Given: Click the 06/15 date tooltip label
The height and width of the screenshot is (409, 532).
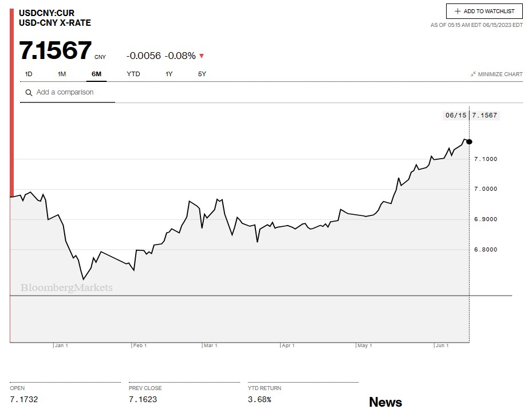Looking at the screenshot, I should coord(456,115).
